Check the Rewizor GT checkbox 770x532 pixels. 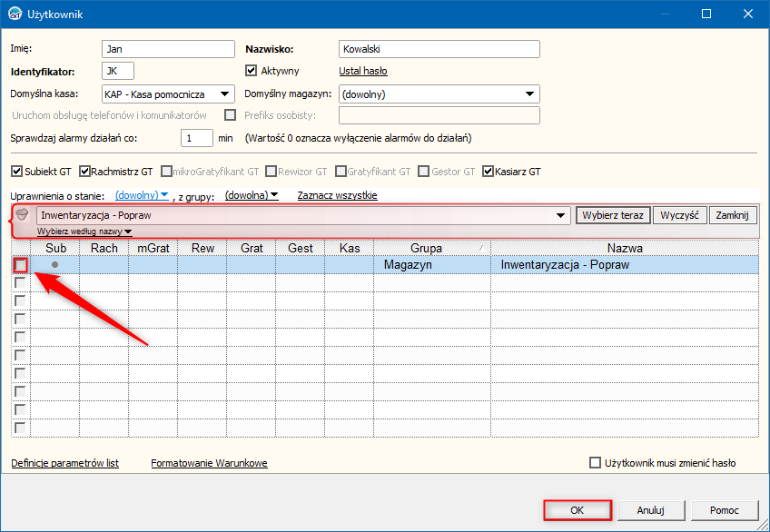(271, 172)
